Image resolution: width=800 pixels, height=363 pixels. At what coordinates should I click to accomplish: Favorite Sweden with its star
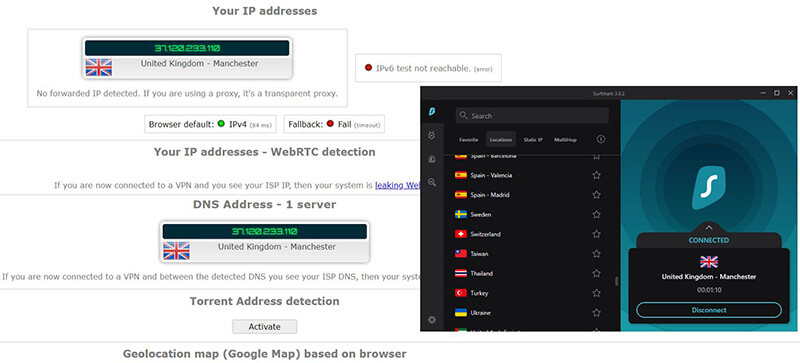596,214
